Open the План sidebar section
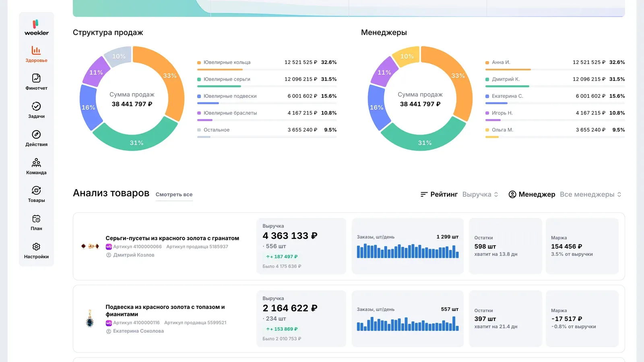 tap(36, 222)
